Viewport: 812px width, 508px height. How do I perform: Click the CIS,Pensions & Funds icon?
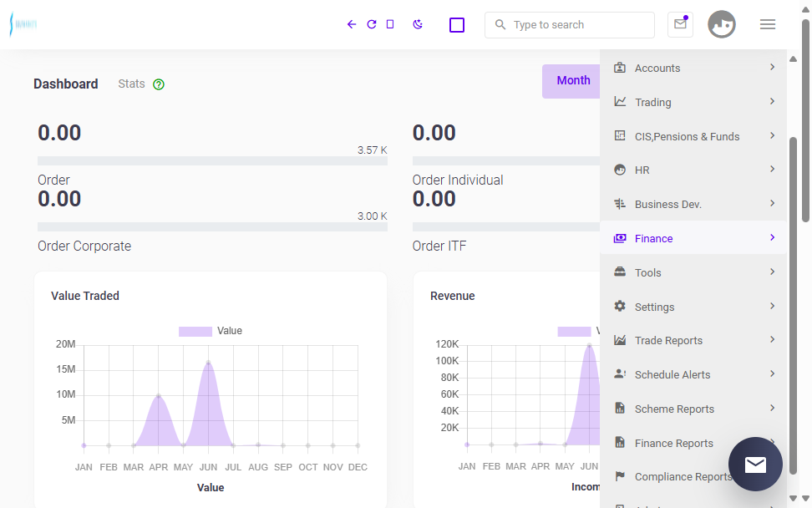coord(619,135)
